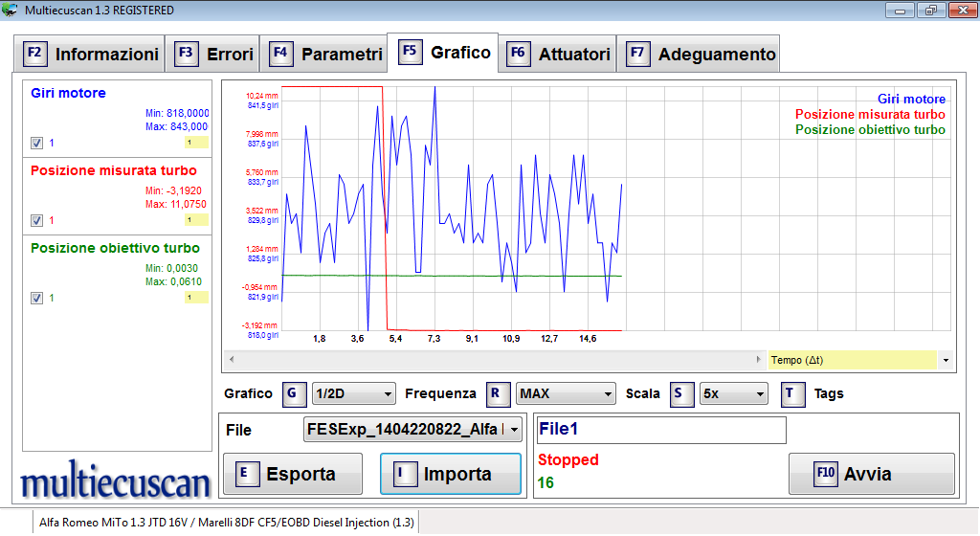Click the R key icon for Frequenza
Image resolution: width=980 pixels, height=536 pixels.
pyautogui.click(x=495, y=393)
